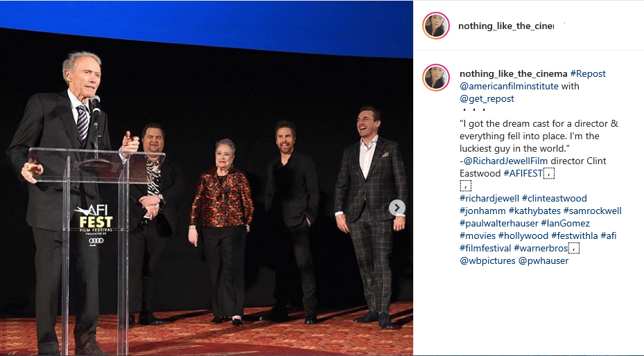Image resolution: width=644 pixels, height=356 pixels.
Task: Open the #jonhamm hashtag
Action: (482, 211)
